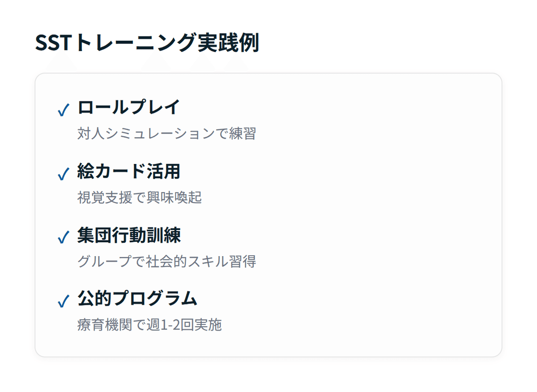Click the checkmark icon beside 集団行動訓練

64,237
